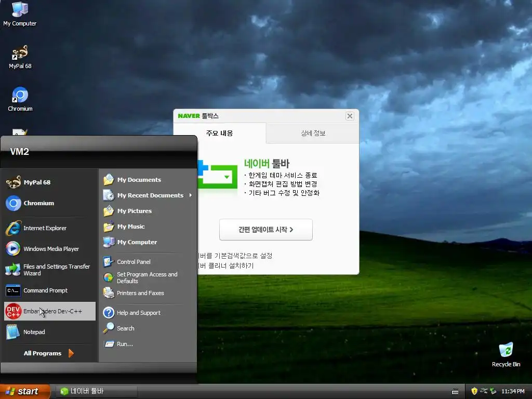Open My Documents folder
Viewport: 532px width, 399px height.
pyautogui.click(x=148, y=179)
